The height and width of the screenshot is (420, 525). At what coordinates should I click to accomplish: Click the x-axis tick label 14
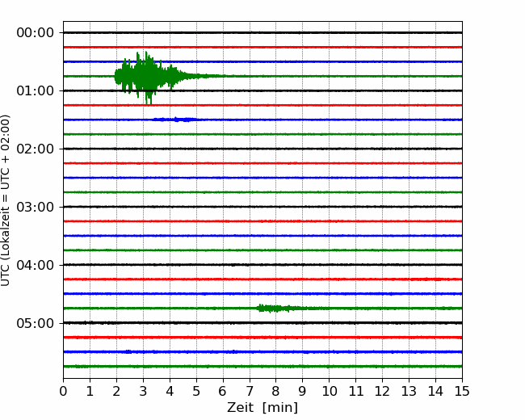pos(435,391)
